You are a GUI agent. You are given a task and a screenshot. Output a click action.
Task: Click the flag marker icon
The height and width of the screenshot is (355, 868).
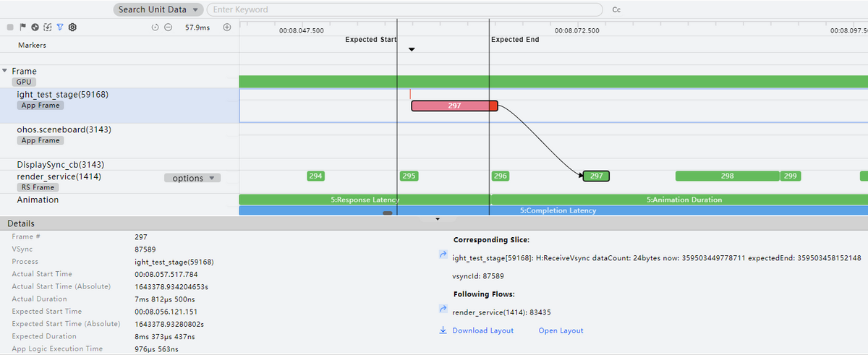(22, 27)
